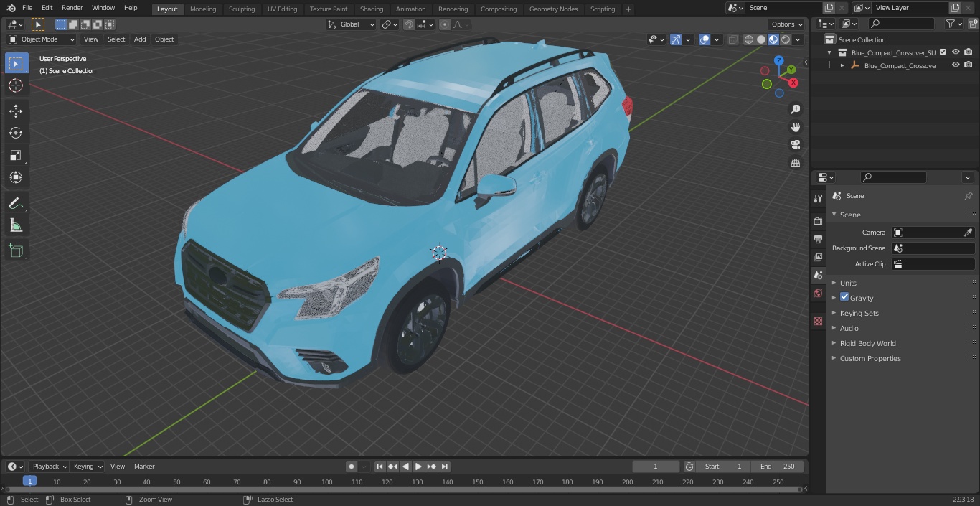Open the Playback dropdown in the timeline
Viewport: 980px width, 506px height.
point(49,467)
